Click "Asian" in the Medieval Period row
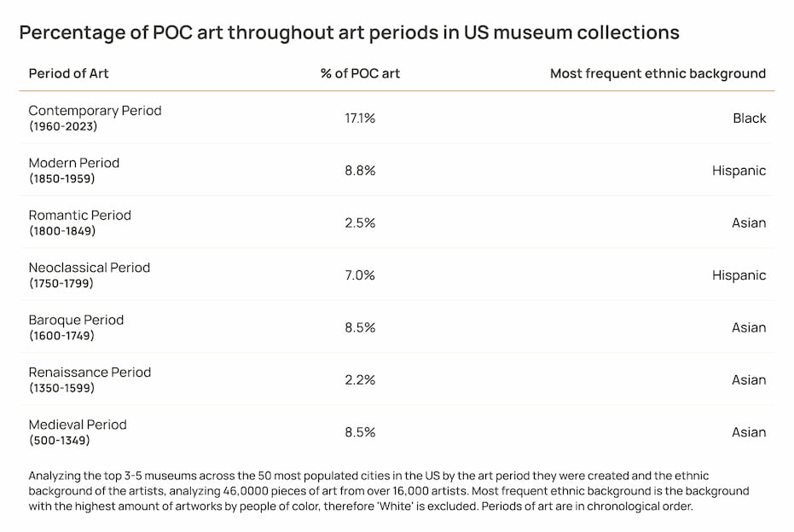794x532 pixels. [x=748, y=432]
